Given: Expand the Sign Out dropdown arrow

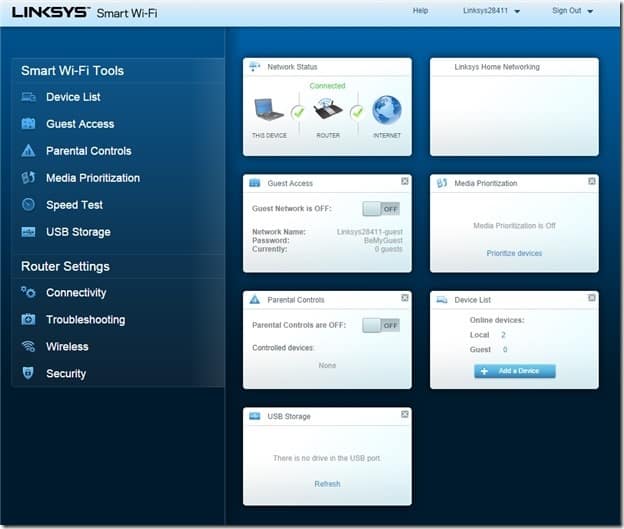Looking at the screenshot, I should pyautogui.click(x=590, y=11).
